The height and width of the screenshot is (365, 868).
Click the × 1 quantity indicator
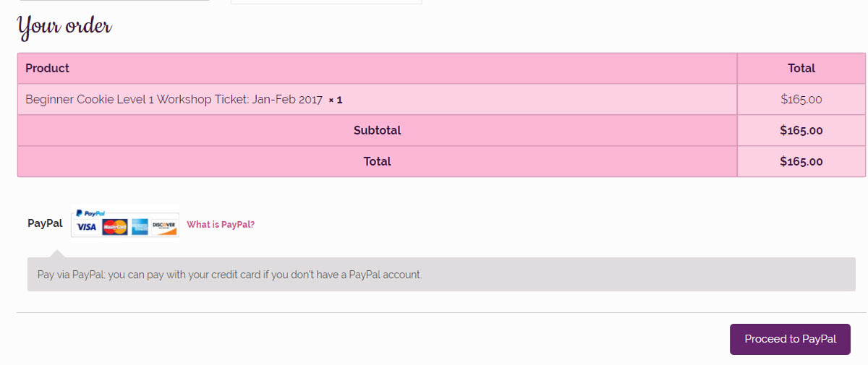click(x=336, y=100)
